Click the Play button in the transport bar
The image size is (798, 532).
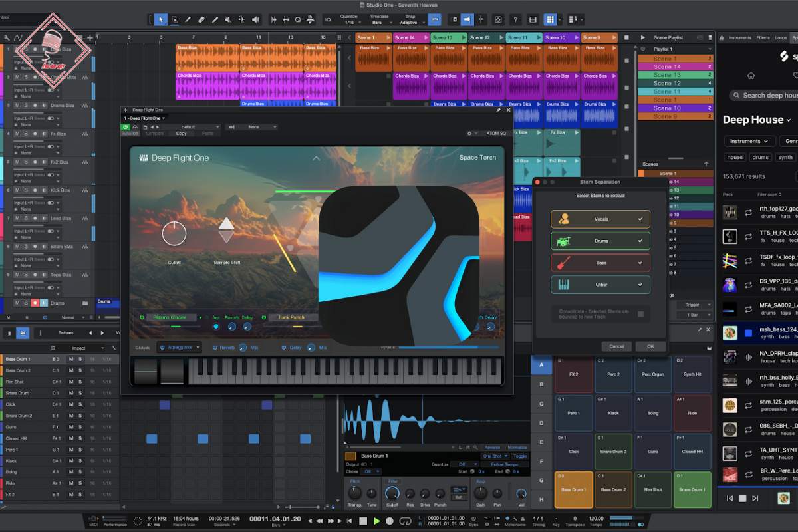pyautogui.click(x=376, y=521)
